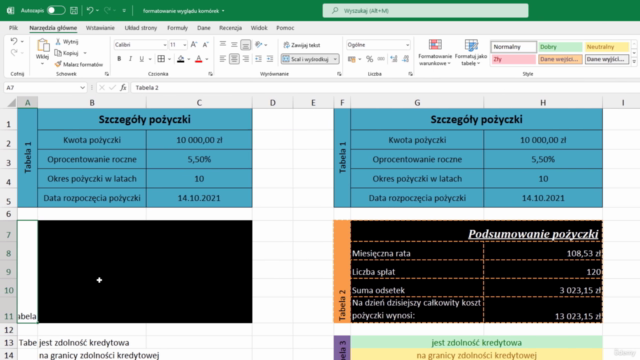Select column D header
This screenshot has width=640, height=360.
coord(272,102)
